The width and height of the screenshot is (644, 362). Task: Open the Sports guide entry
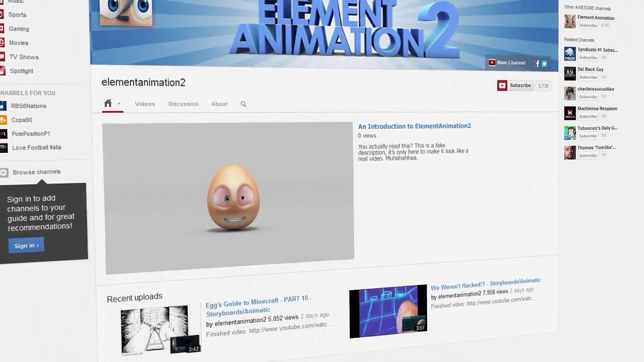[17, 15]
